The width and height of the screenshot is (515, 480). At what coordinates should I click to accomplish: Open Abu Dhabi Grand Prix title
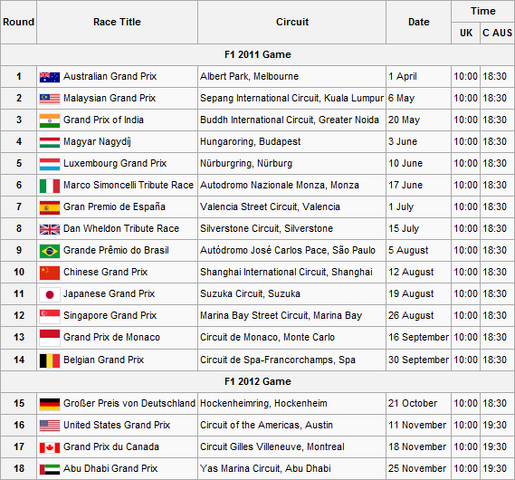(x=110, y=469)
